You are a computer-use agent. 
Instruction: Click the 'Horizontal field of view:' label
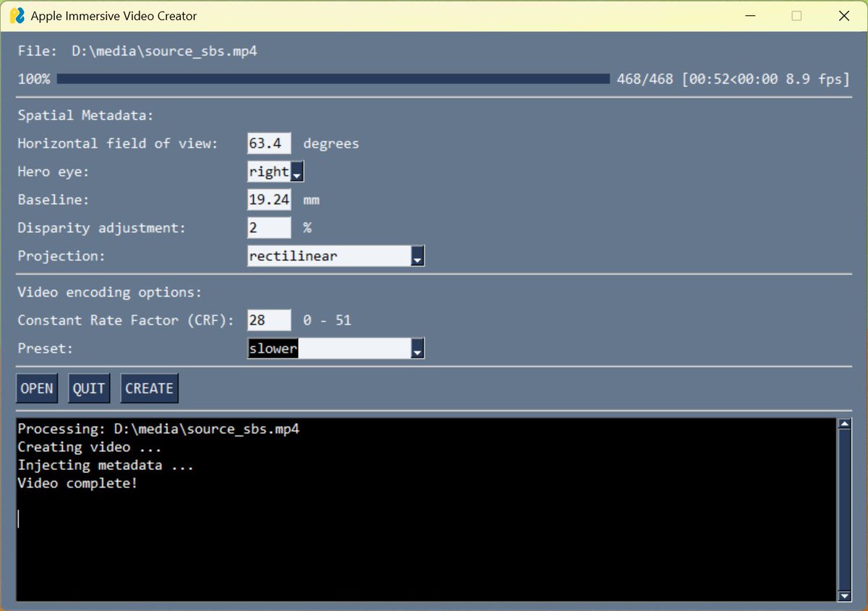pos(118,143)
